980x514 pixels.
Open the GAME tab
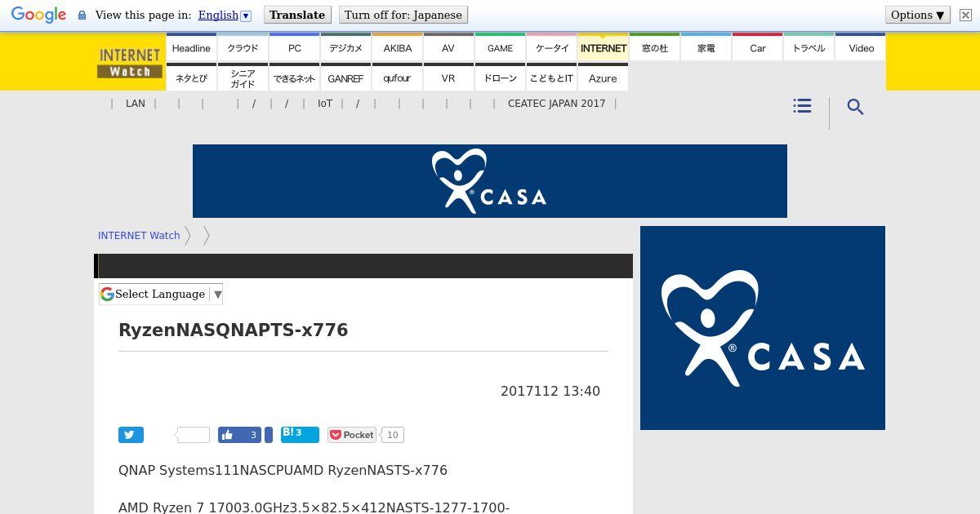pyautogui.click(x=500, y=48)
